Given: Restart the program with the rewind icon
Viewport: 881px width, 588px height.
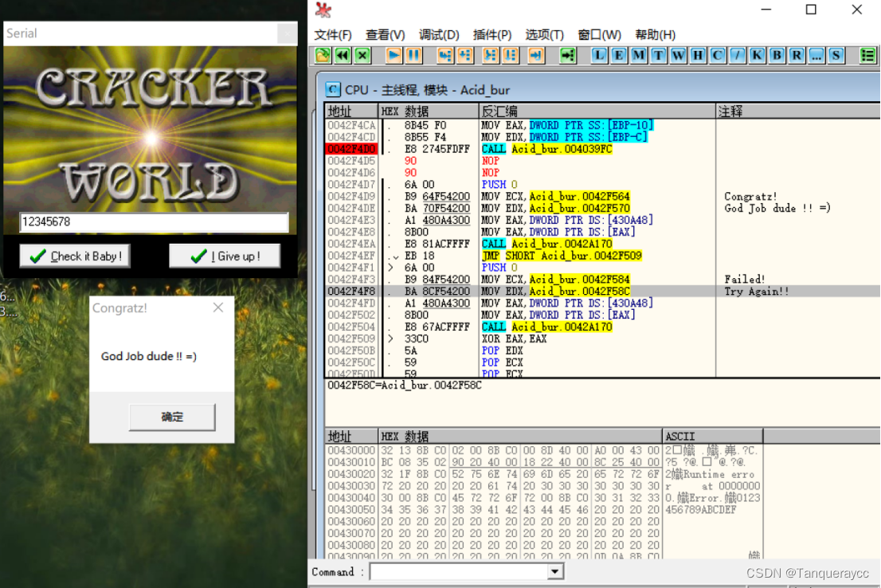Looking at the screenshot, I should click(x=343, y=55).
